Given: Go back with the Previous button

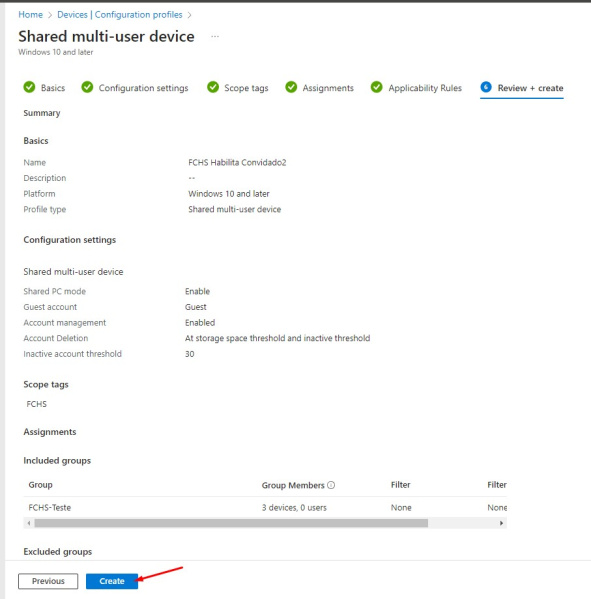Looking at the screenshot, I should coord(48,581).
